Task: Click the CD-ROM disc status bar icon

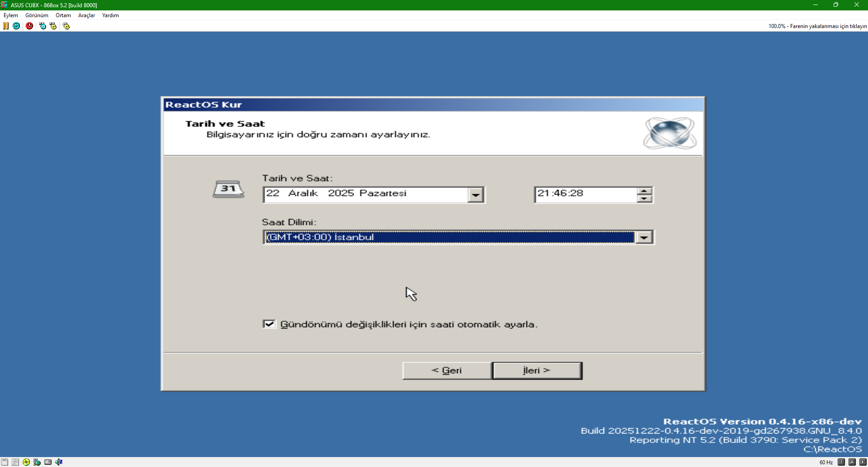Action: click(26, 462)
